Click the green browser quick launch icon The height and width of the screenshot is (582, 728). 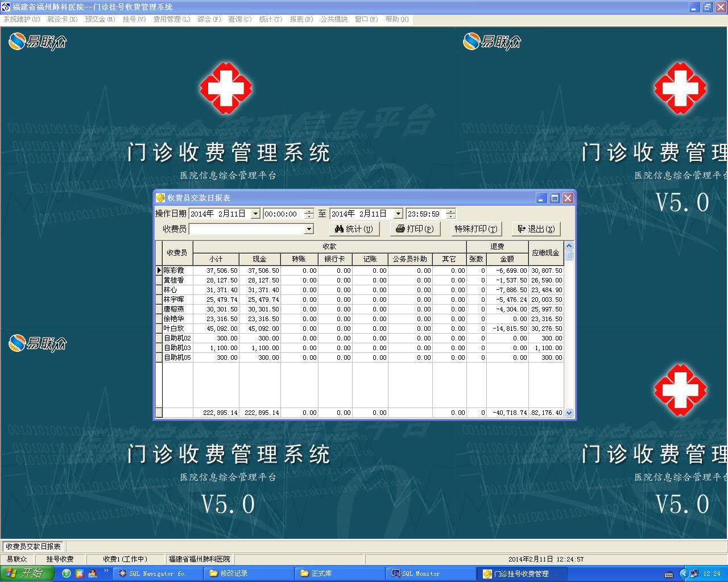[x=67, y=574]
